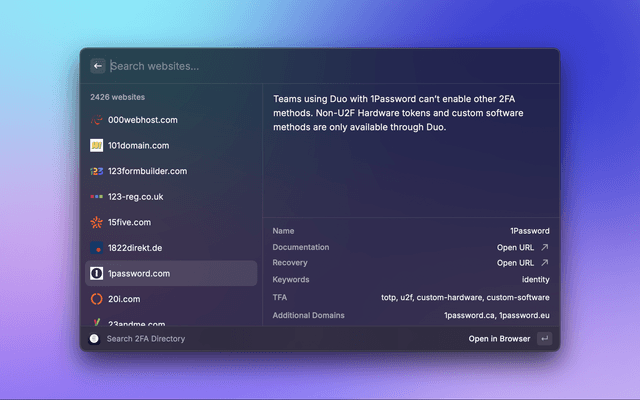Select the 1822direkt.de favicon
The width and height of the screenshot is (640, 400).
96,248
